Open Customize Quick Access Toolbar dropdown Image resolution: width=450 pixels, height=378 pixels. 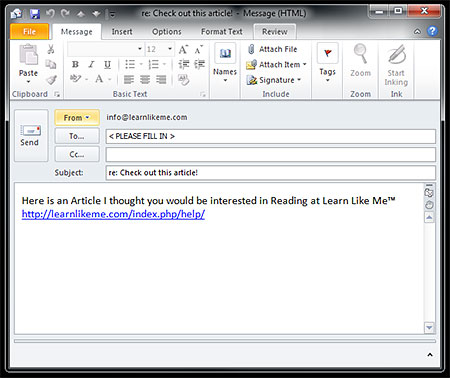click(113, 14)
